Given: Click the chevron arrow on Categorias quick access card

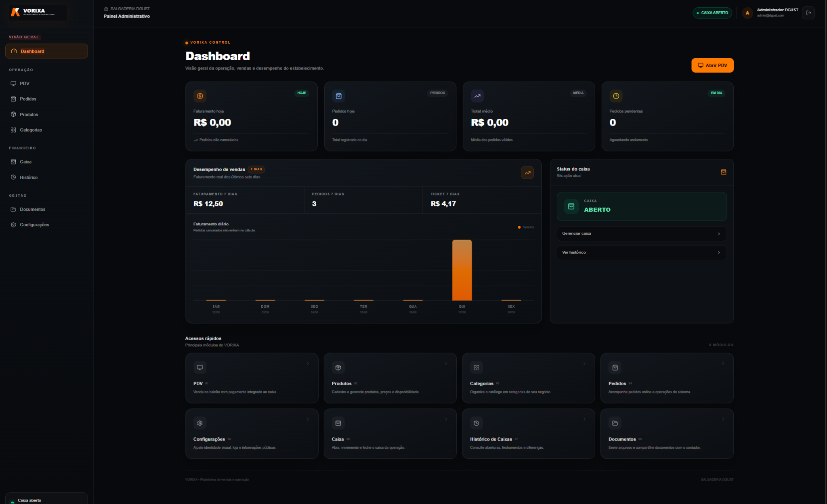Looking at the screenshot, I should click(584, 363).
